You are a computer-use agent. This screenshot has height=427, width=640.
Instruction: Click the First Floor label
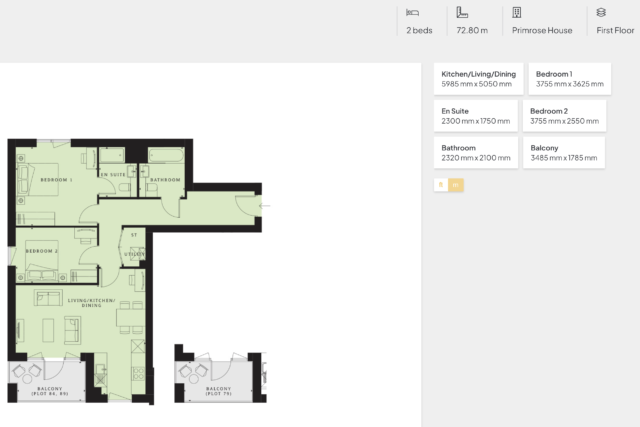coord(615,31)
